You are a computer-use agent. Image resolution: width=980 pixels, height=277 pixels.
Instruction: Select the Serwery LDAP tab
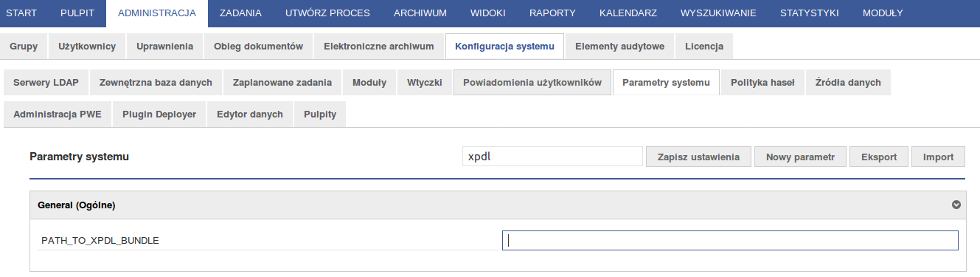pos(46,83)
